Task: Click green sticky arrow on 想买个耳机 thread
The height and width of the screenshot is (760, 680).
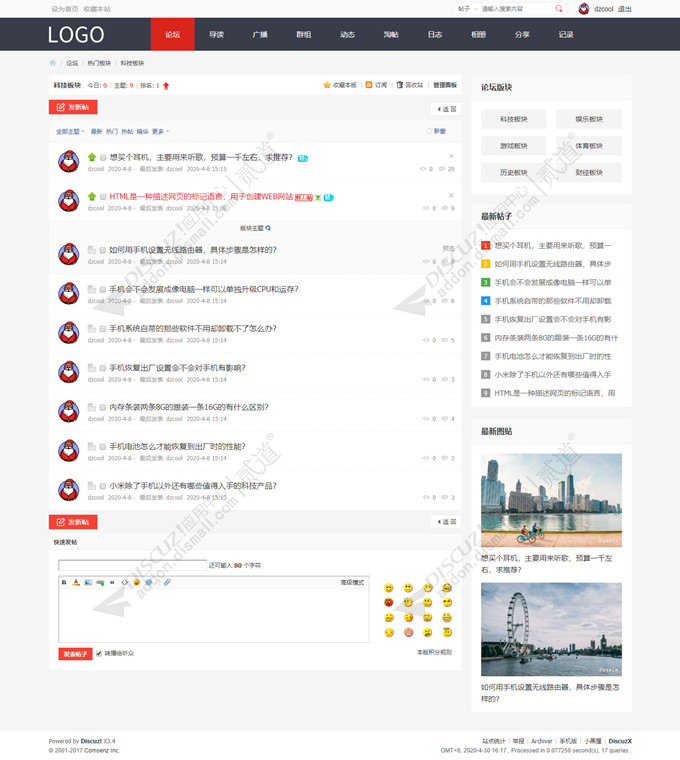Action: [x=92, y=157]
